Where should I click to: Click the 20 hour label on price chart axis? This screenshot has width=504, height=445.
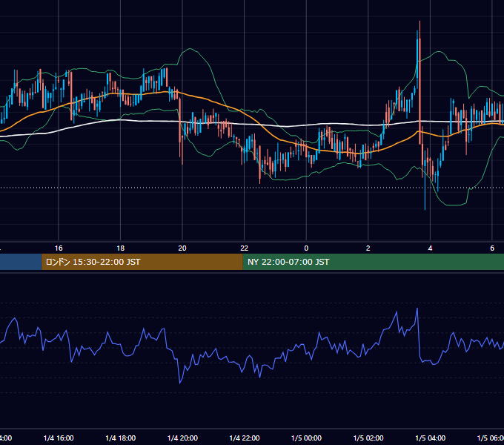tap(182, 248)
